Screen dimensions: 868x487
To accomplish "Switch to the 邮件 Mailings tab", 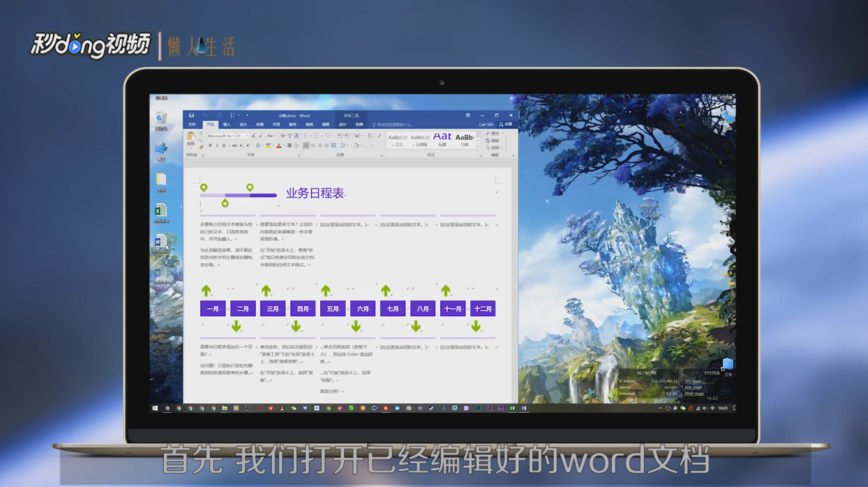I will pos(293,124).
